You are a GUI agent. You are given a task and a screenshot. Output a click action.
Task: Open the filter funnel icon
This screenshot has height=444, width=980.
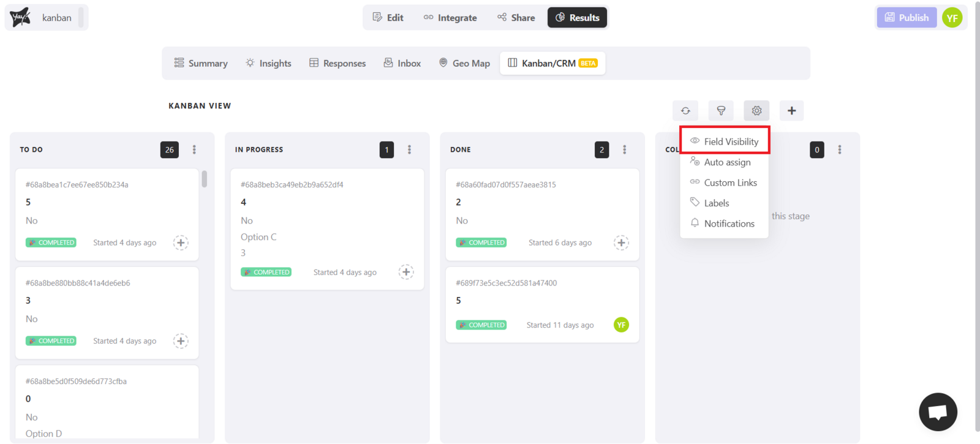pyautogui.click(x=721, y=111)
